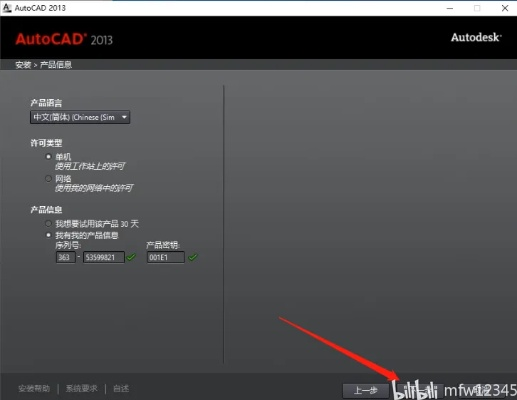Click the product key field 001E1
Screen dimensions: 517x400
tap(166, 257)
